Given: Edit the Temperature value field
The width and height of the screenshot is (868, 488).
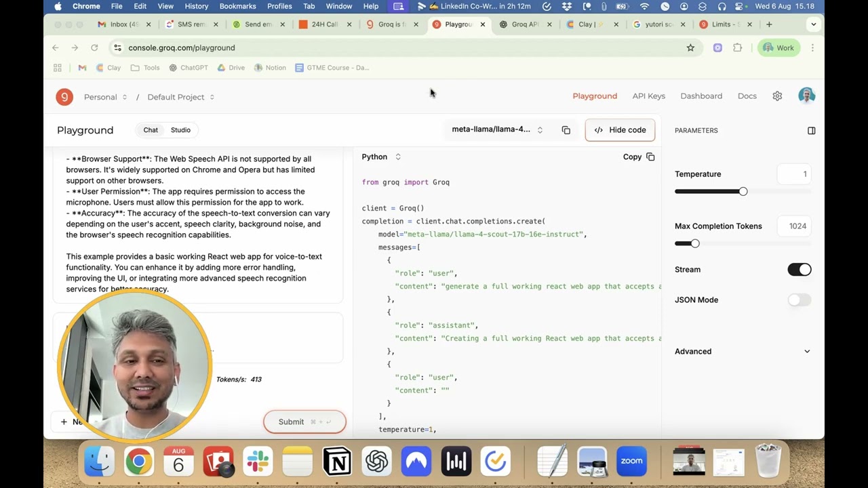Looking at the screenshot, I should [x=793, y=174].
